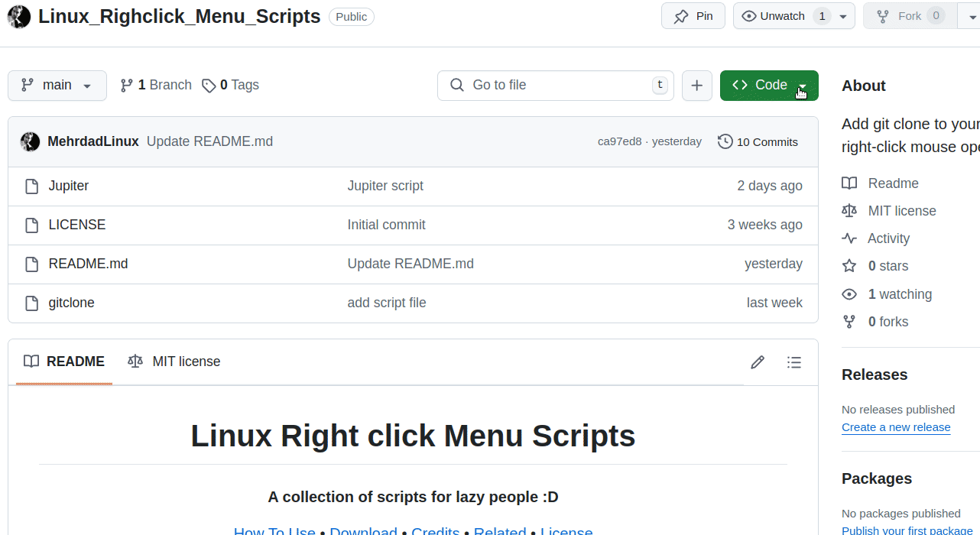
Task: Open the Jupiter file
Action: [x=69, y=186]
